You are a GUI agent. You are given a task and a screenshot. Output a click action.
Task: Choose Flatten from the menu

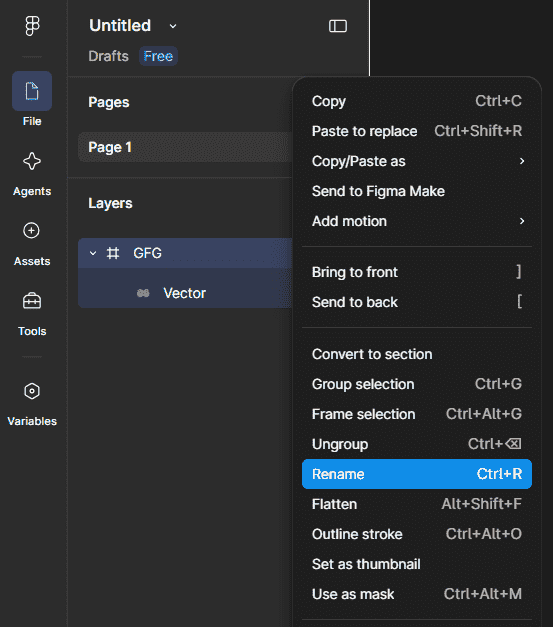point(417,504)
